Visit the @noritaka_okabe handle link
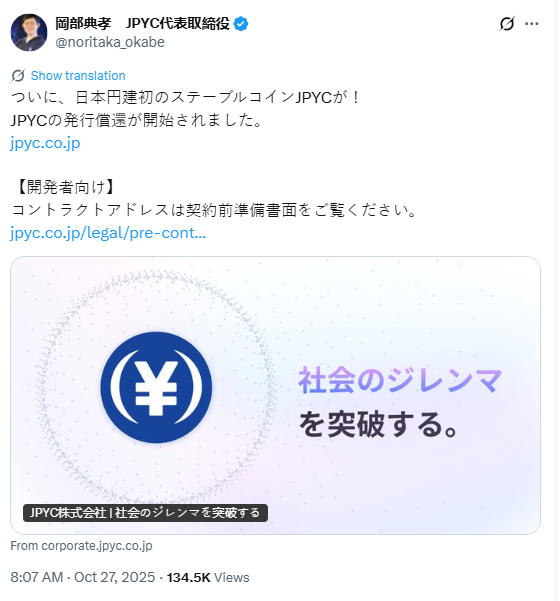The width and height of the screenshot is (560, 601). (x=110, y=42)
